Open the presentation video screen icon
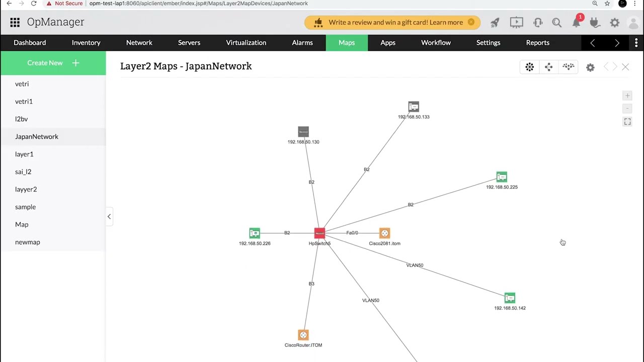 (x=516, y=22)
